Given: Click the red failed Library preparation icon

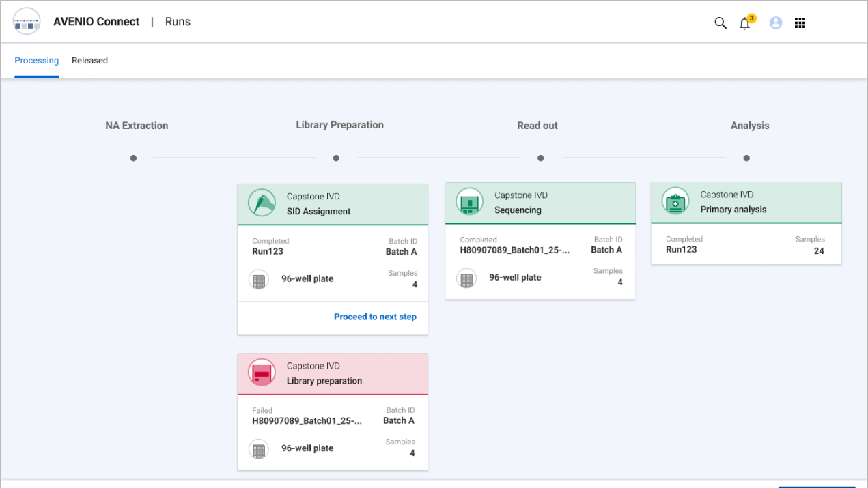Looking at the screenshot, I should pyautogui.click(x=262, y=373).
